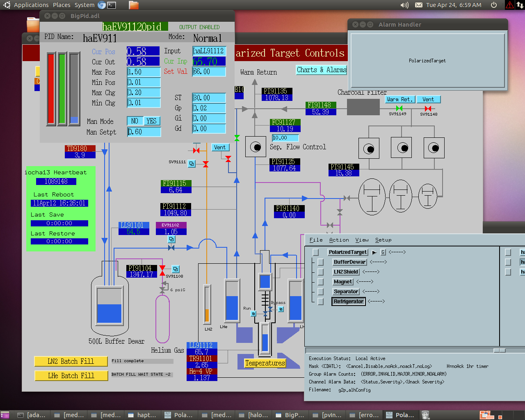This screenshot has width=525, height=420.
Task: Select the Refrigerator alarm group
Action: 349,301
